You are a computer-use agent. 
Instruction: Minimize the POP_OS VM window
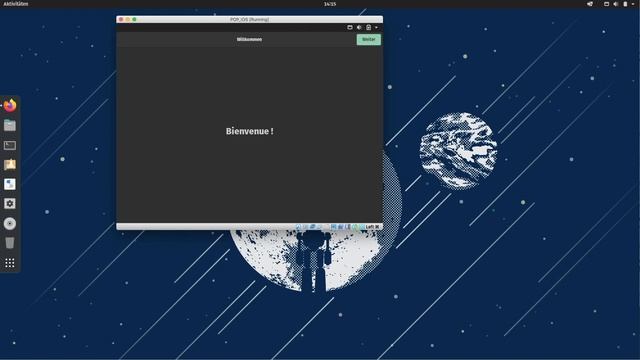(128, 19)
